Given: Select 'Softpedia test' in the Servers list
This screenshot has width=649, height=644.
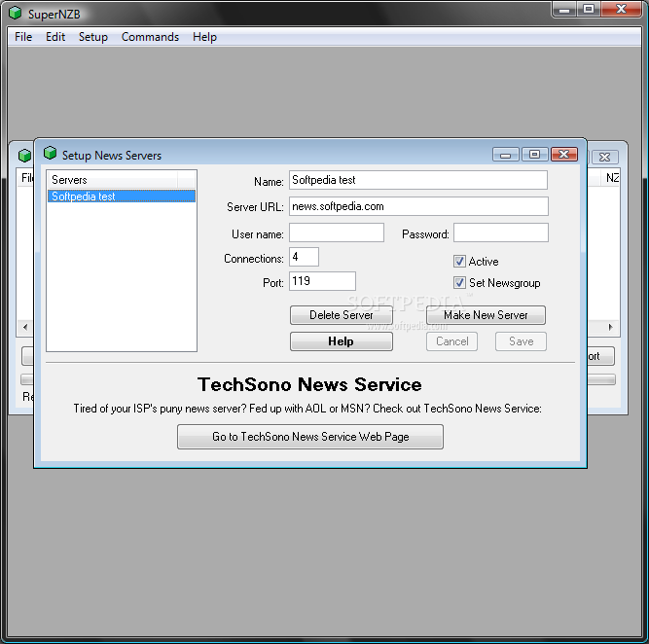Looking at the screenshot, I should [x=122, y=197].
